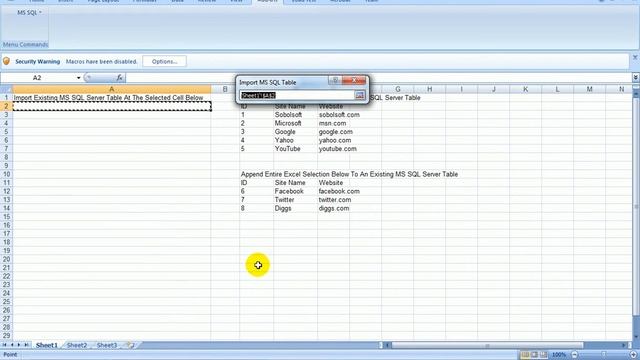Switch to Page Layout view button
The width and height of the screenshot is (640, 360).
pos(534,354)
